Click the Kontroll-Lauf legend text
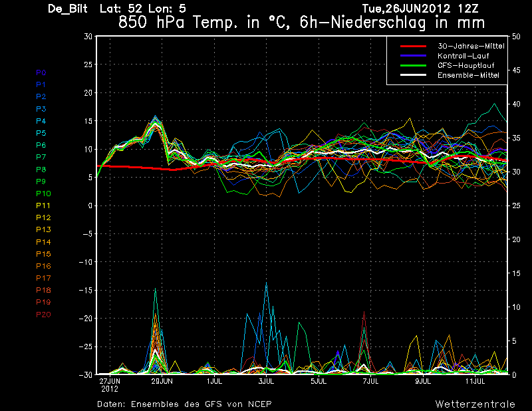Viewport: 532px width, 411px height. click(x=463, y=56)
